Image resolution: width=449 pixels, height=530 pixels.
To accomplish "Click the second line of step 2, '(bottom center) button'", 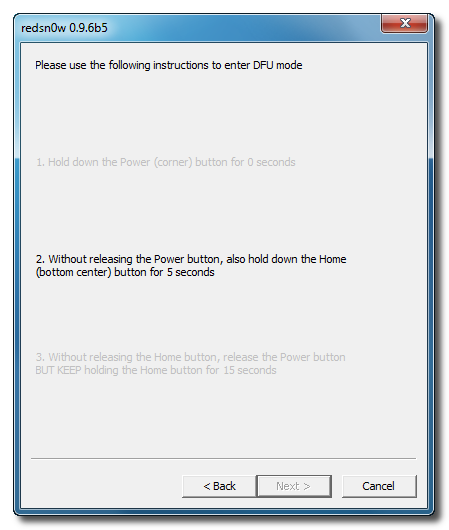I will click(x=125, y=272).
